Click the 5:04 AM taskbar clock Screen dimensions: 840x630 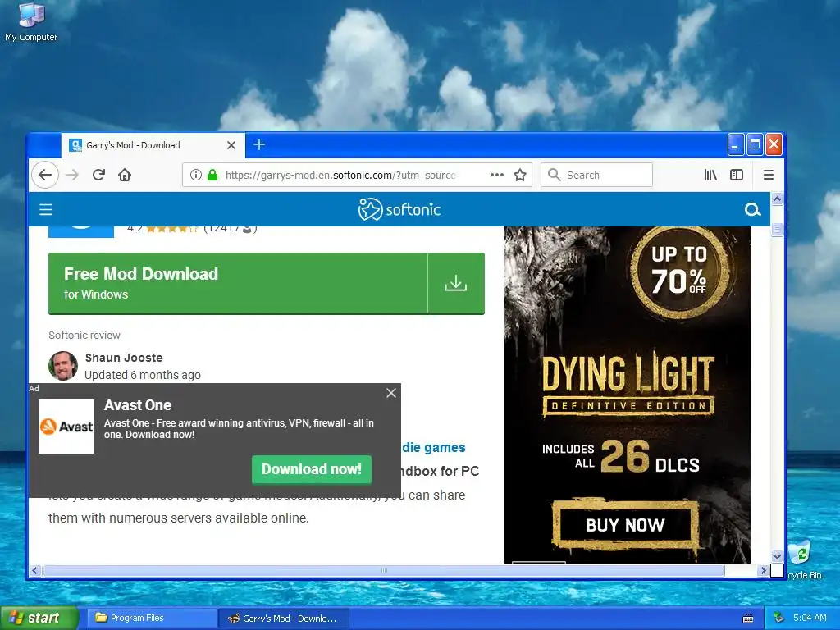pyautogui.click(x=810, y=619)
